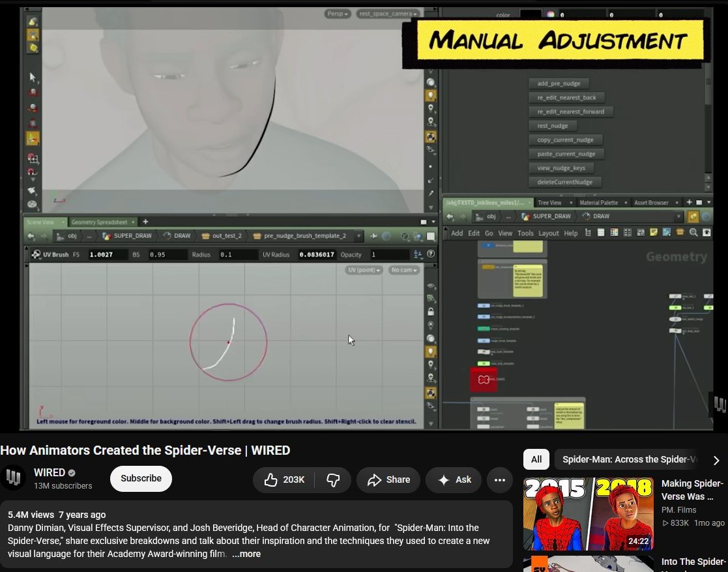Subscribe to the WIRED channel
728x572 pixels.
(x=141, y=478)
